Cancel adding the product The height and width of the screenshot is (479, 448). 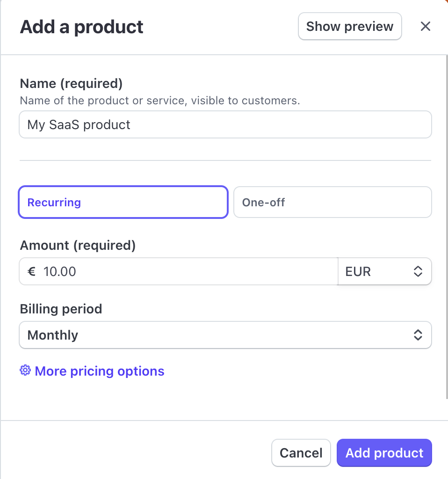coord(301,453)
